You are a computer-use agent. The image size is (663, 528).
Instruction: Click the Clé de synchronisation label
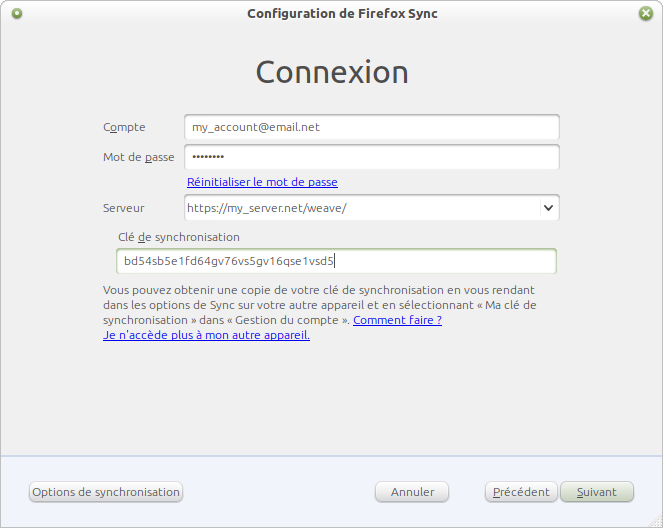click(x=178, y=237)
